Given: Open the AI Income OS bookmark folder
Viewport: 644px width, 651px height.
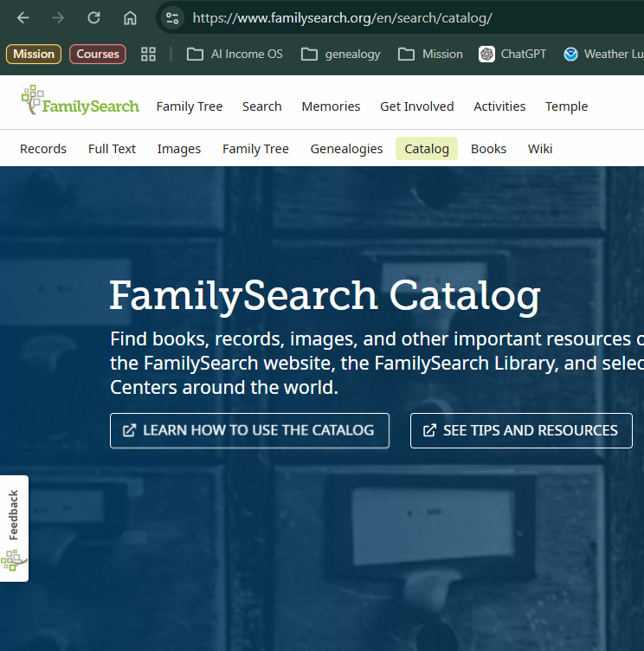Looking at the screenshot, I should pyautogui.click(x=235, y=54).
